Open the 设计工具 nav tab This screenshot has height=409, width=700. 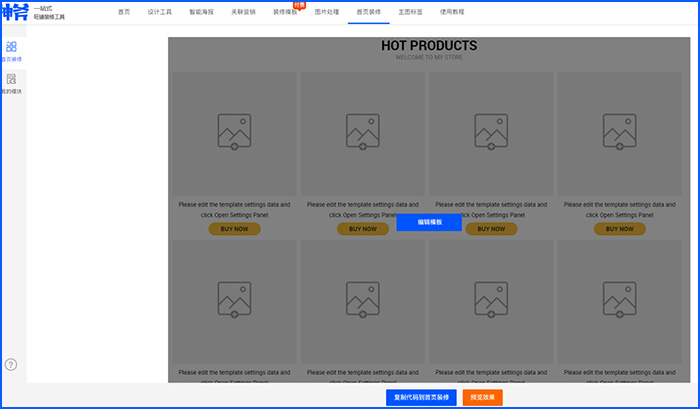coord(160,12)
